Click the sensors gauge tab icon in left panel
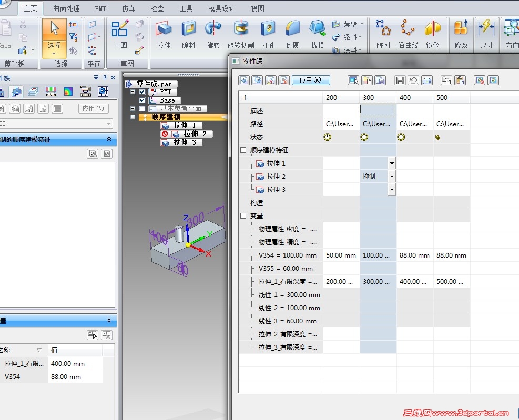519x420 pixels. 50,91
